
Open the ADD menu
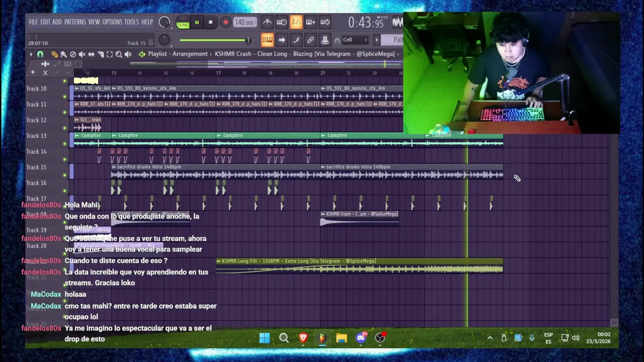(x=57, y=22)
